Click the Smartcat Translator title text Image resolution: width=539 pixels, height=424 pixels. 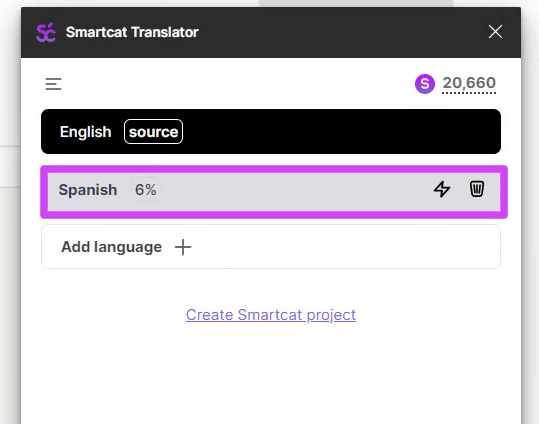[132, 32]
